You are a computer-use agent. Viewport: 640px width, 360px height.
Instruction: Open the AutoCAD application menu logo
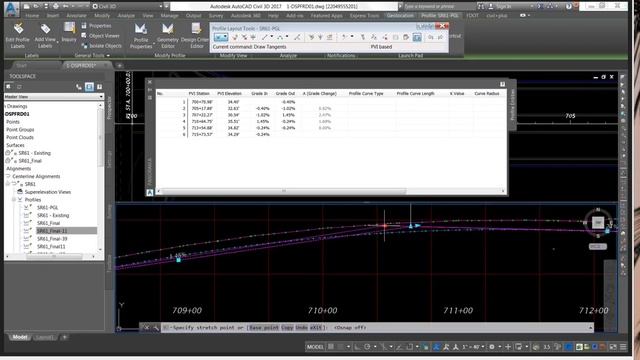[x=11, y=9]
